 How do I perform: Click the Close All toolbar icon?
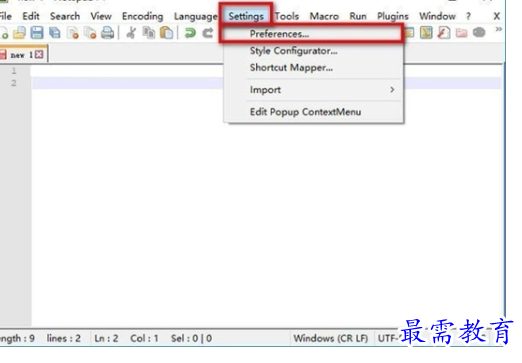click(90, 33)
